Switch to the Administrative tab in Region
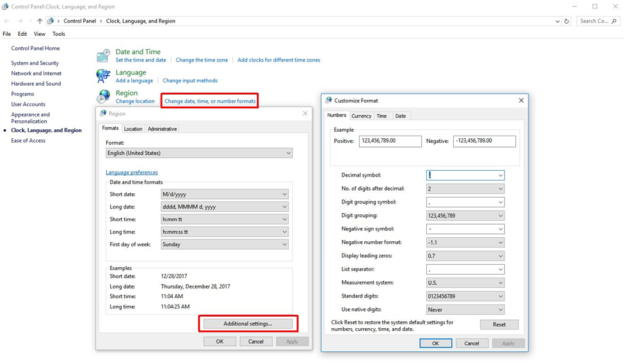Screen dimensions: 624x364 pos(162,129)
